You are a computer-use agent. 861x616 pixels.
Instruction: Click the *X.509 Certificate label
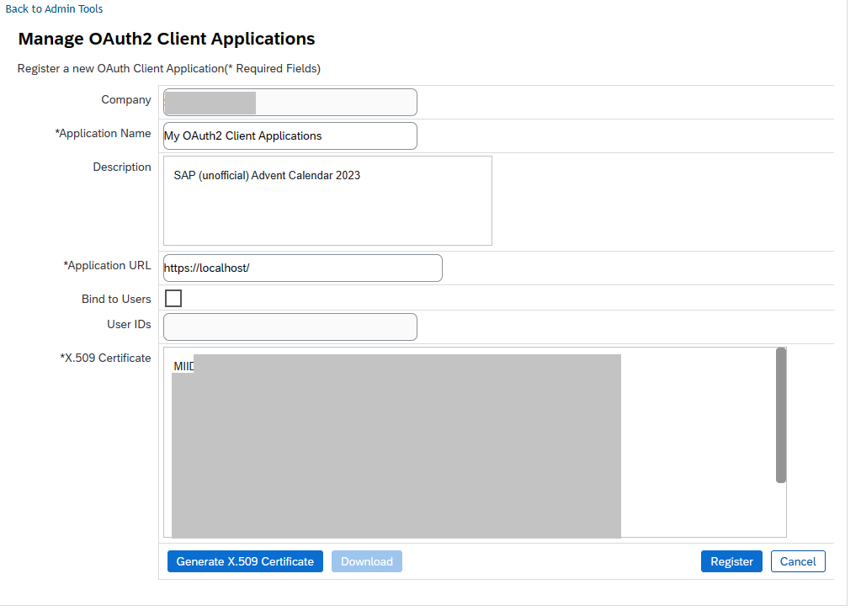click(105, 358)
